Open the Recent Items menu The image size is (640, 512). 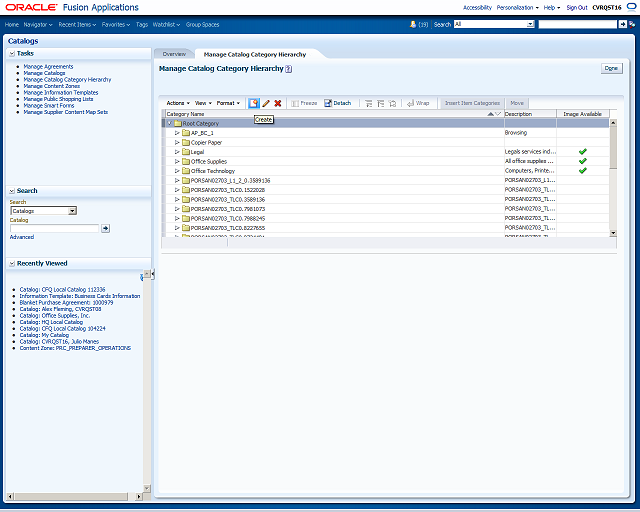click(77, 24)
